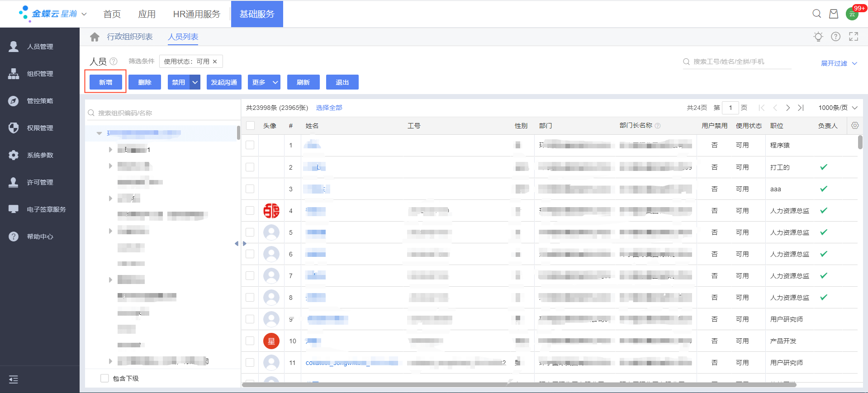The width and height of the screenshot is (868, 393).
Task: Click the home icon in breadcrumb bar
Action: [95, 37]
